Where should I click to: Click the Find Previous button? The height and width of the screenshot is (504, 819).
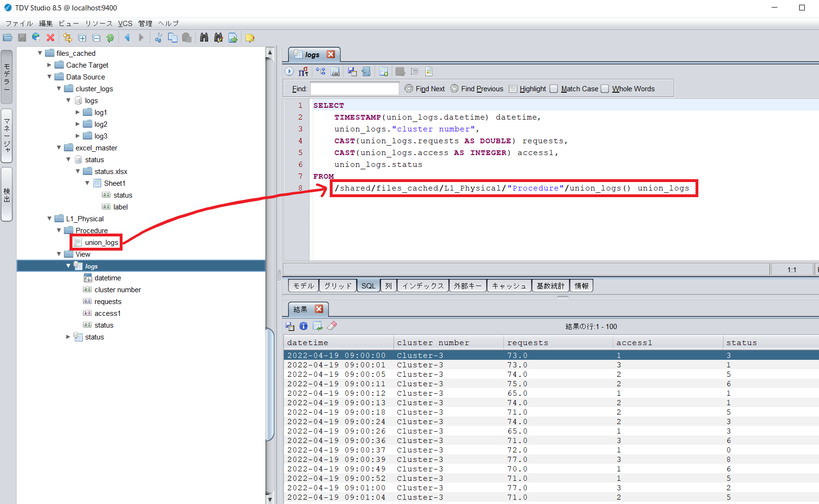click(477, 88)
